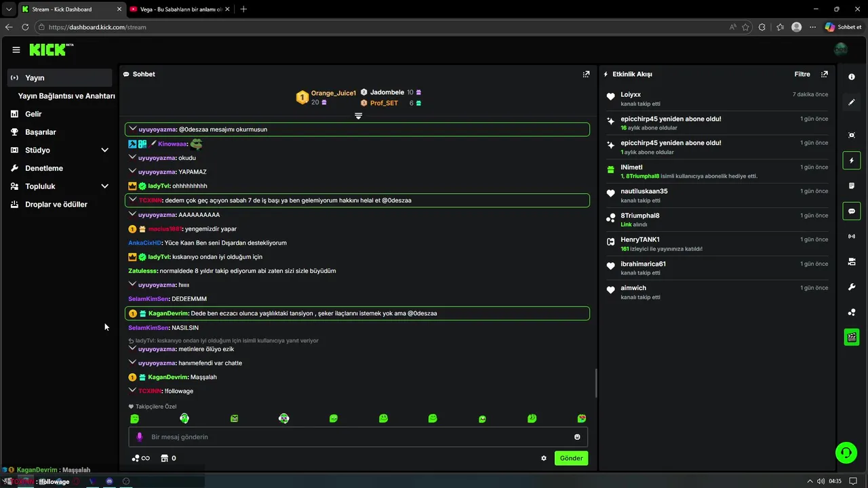Open the shop icon showing 0
The width and height of the screenshot is (868, 488).
tap(168, 458)
